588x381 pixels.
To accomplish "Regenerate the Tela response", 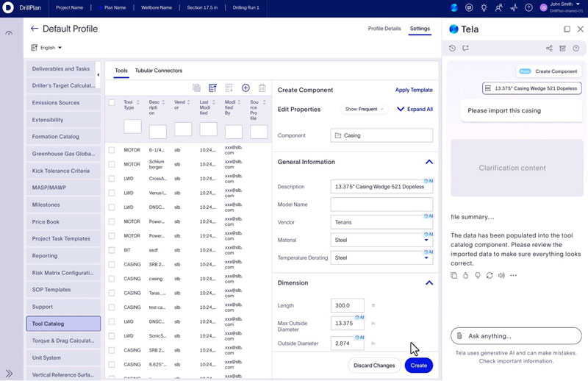I will [490, 275].
